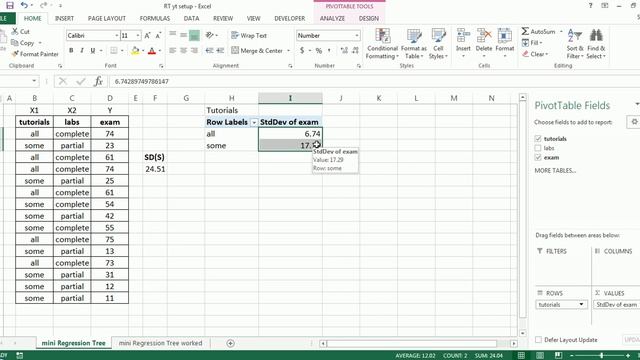640x360 pixels.
Task: Click MORE TABLES link
Action: point(555,171)
